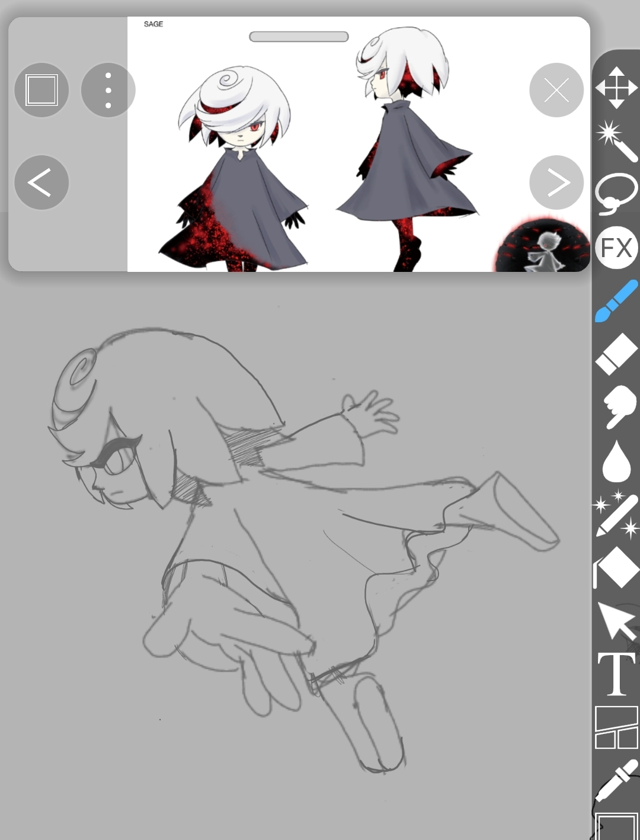Select the Bucket fill tool

pyautogui.click(x=616, y=567)
